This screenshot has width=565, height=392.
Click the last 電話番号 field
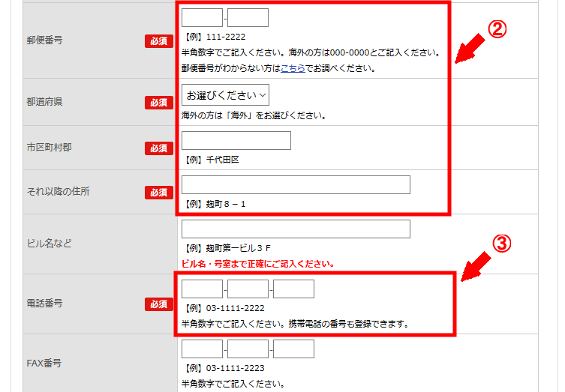tap(293, 289)
